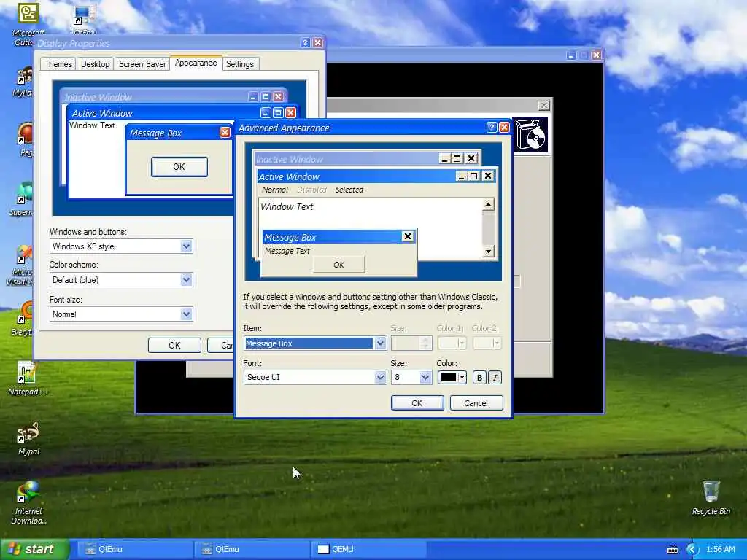Switch to the Screen Saver tab
747x560 pixels.
pos(142,64)
